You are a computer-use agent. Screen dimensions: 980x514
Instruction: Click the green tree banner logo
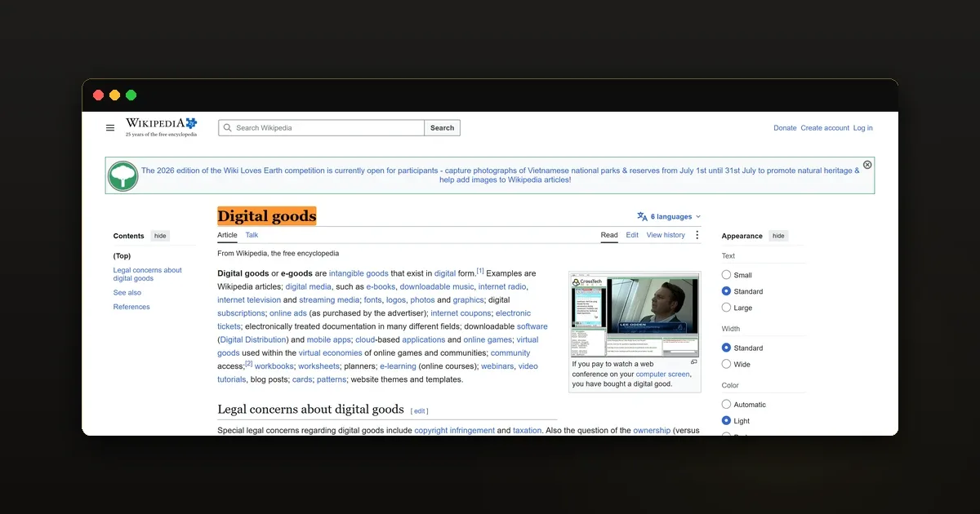pos(123,175)
